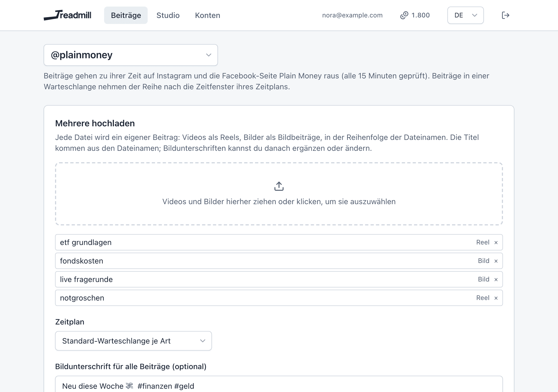Edit the 'notgroschen' title field
Image resolution: width=558 pixels, height=392 pixels.
[x=279, y=298]
